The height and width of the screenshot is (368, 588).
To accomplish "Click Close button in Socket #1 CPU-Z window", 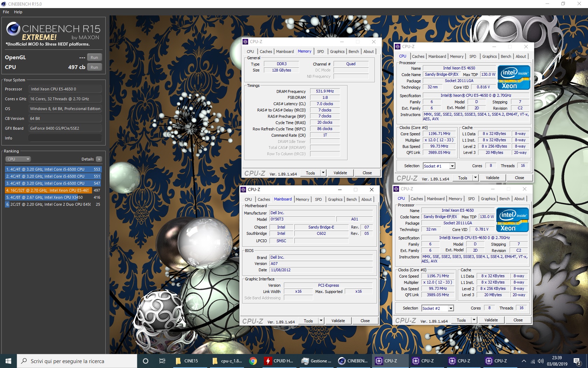I will tap(519, 178).
